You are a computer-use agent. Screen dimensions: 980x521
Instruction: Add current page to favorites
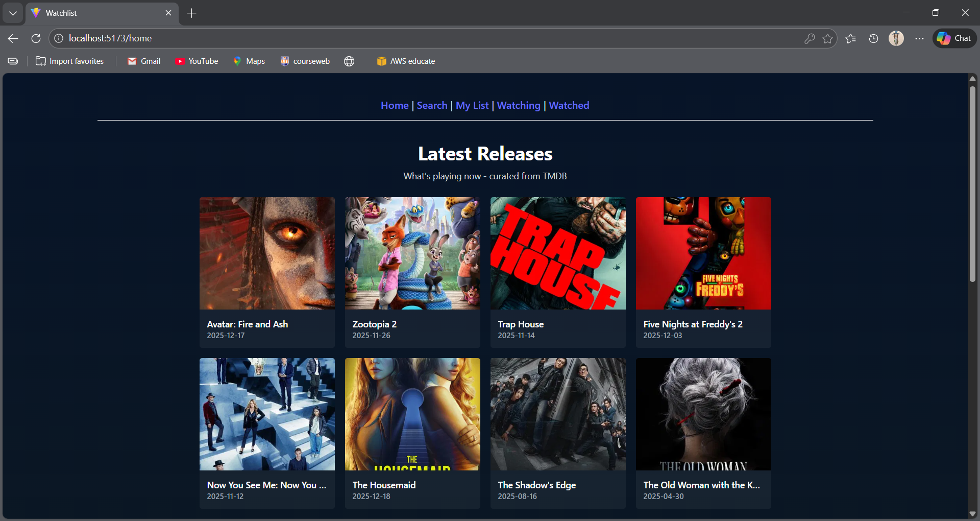(828, 38)
